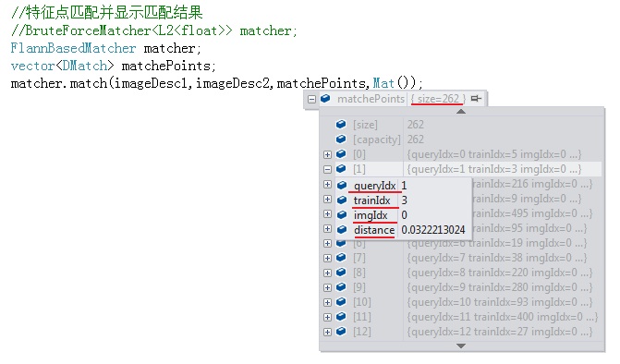Image resolution: width=620 pixels, height=364 pixels.
Task: Click value {queryIdx=12 trainIdx=27 imgIdx=0 ...}
Action: pyautogui.click(x=499, y=331)
